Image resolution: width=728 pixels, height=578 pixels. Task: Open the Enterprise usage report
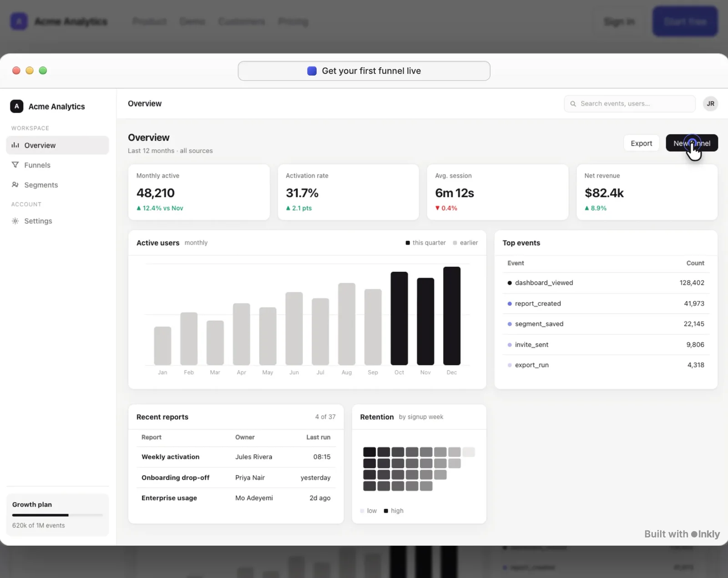point(236,498)
